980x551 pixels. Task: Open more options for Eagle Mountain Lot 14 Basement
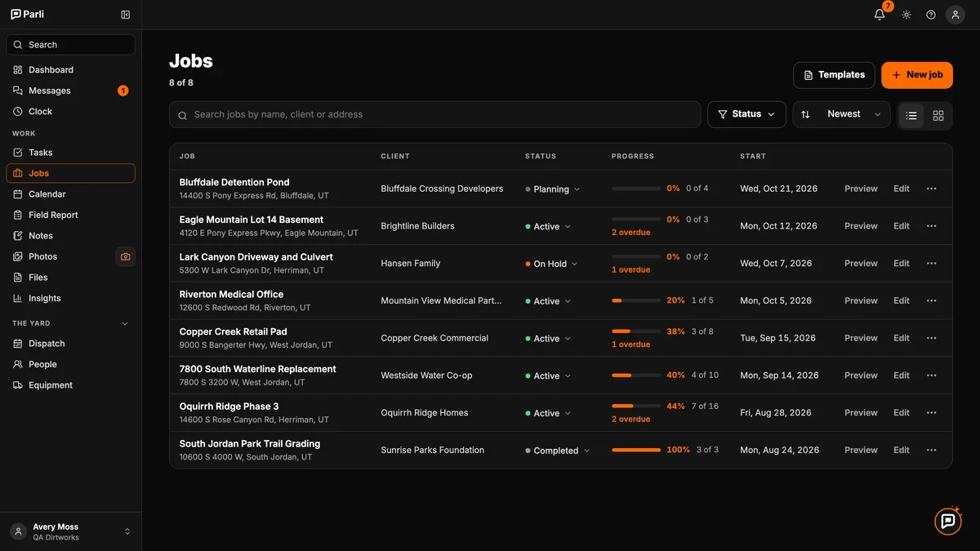coord(931,226)
